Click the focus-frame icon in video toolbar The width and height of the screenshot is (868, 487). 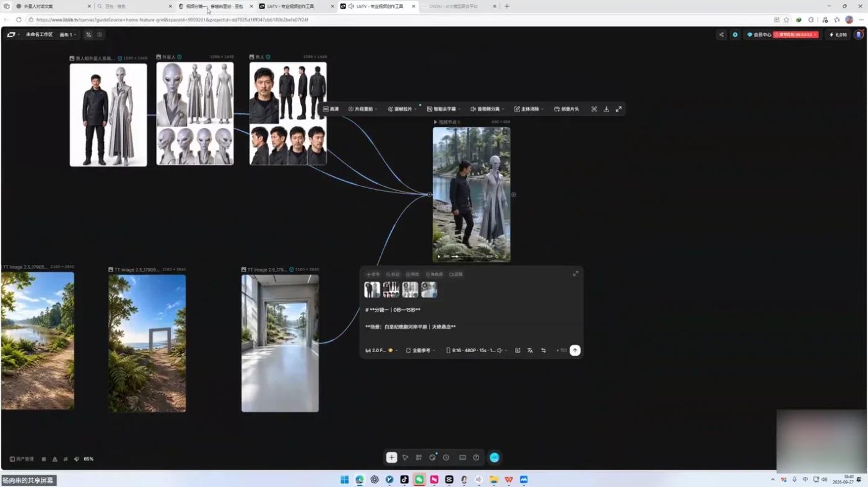point(594,109)
